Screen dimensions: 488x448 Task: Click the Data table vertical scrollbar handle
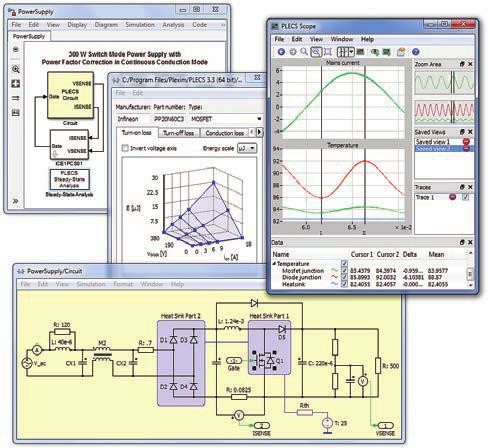tap(470, 274)
